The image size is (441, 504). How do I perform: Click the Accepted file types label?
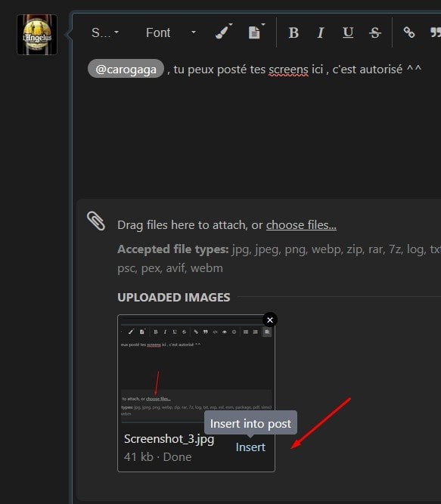pos(173,249)
